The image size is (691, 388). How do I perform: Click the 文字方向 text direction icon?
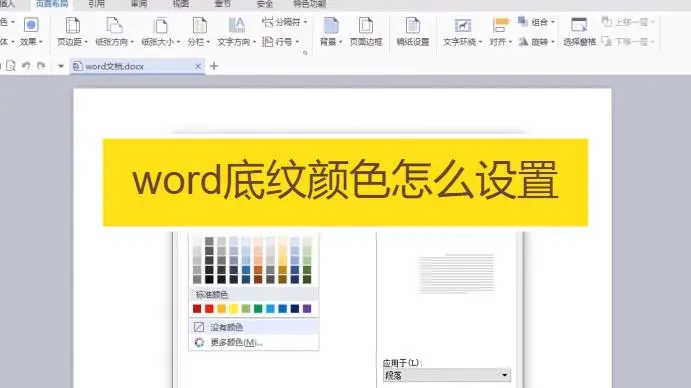[x=237, y=25]
